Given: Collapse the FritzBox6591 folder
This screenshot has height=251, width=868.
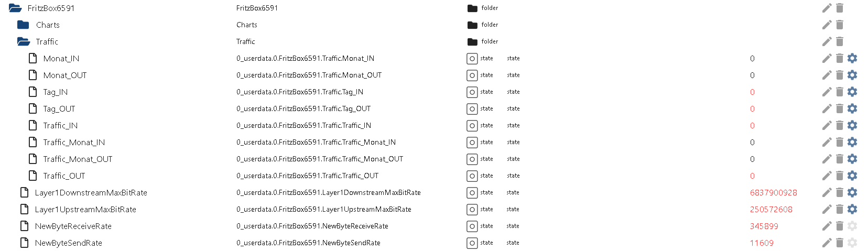Looking at the screenshot, I should (15, 8).
